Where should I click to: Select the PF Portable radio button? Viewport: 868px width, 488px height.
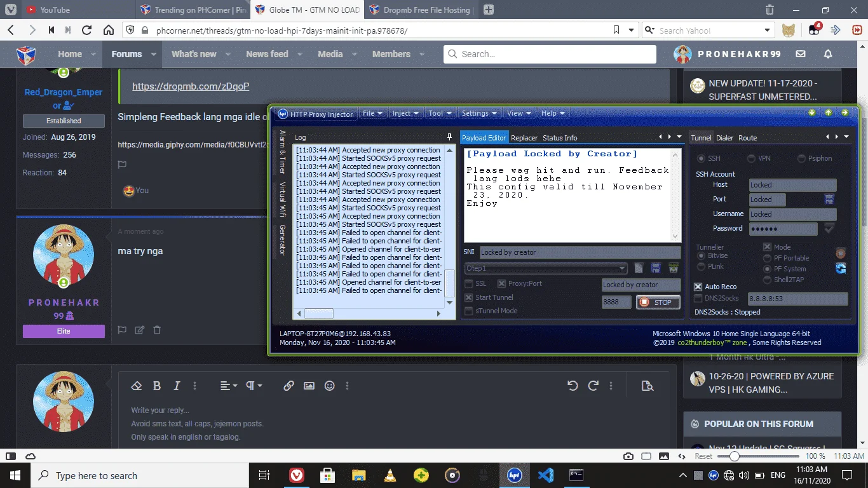point(768,258)
